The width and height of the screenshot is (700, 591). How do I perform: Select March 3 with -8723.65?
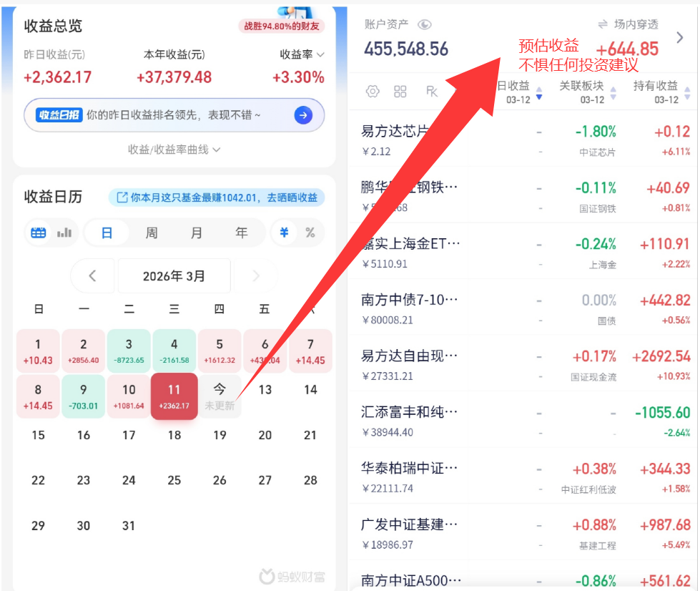tap(129, 351)
